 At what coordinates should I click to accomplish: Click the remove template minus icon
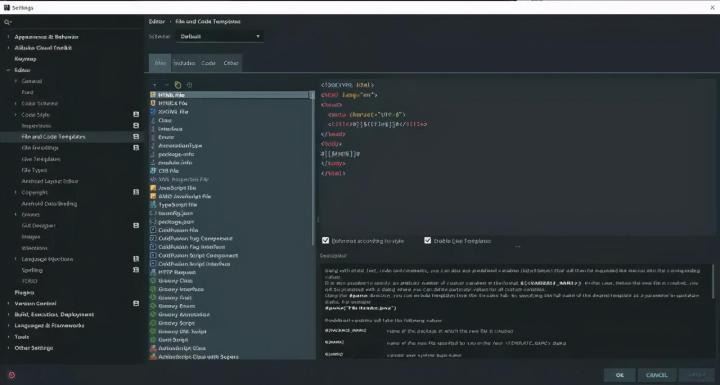[x=166, y=85]
